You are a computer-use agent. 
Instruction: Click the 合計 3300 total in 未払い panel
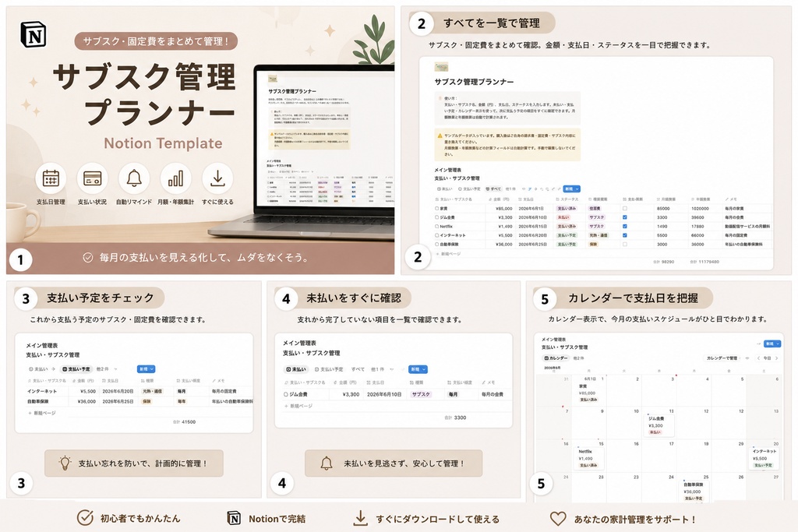point(455,417)
